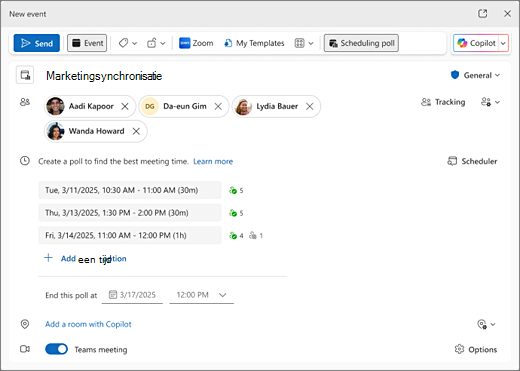Click Da-eun Gim's DG avatar
Viewport: 520px width, 371px height.
[x=150, y=106]
